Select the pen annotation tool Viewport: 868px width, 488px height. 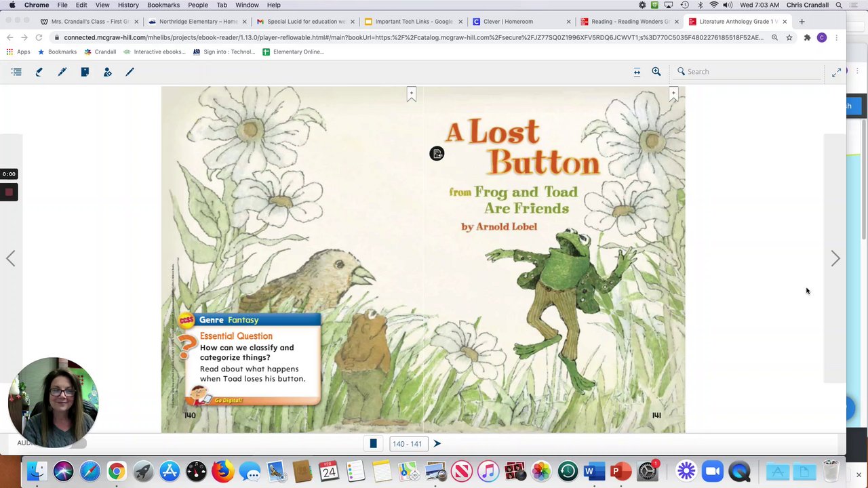coord(62,71)
